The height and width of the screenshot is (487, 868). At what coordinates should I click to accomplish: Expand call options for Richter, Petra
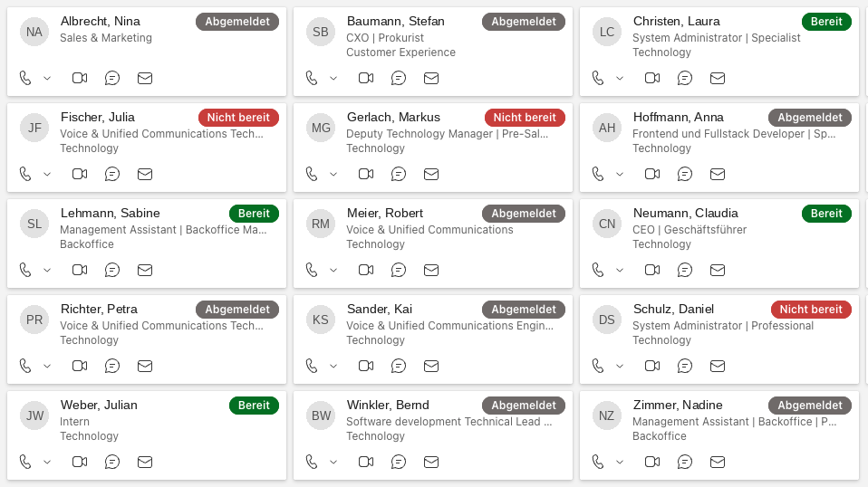click(47, 366)
